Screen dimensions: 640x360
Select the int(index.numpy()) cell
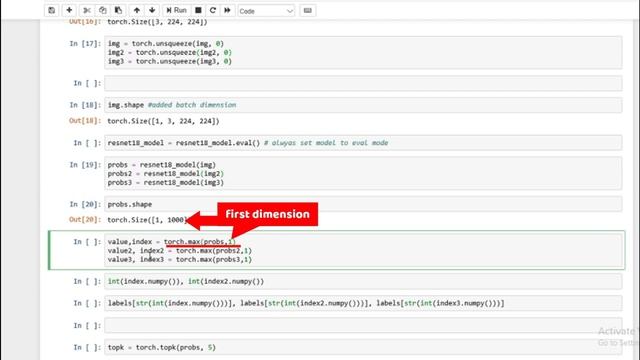363,282
